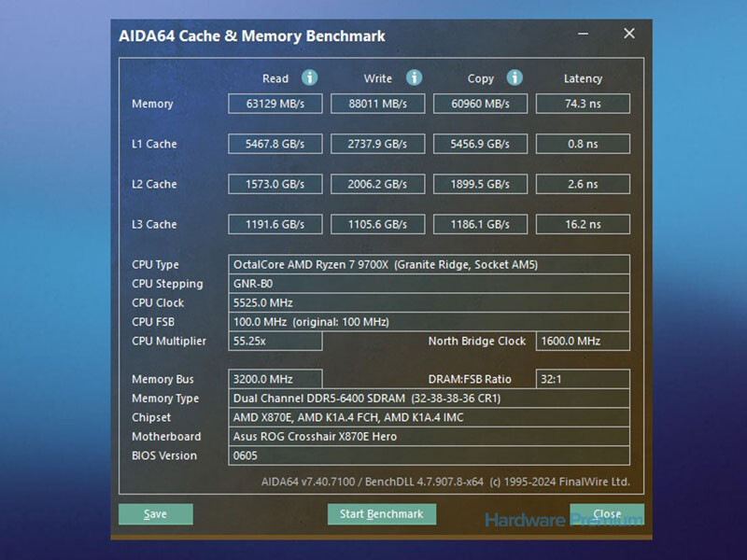The height and width of the screenshot is (560, 747).
Task: Select L1 Cache read 5467.8 GB/s
Action: [275, 144]
